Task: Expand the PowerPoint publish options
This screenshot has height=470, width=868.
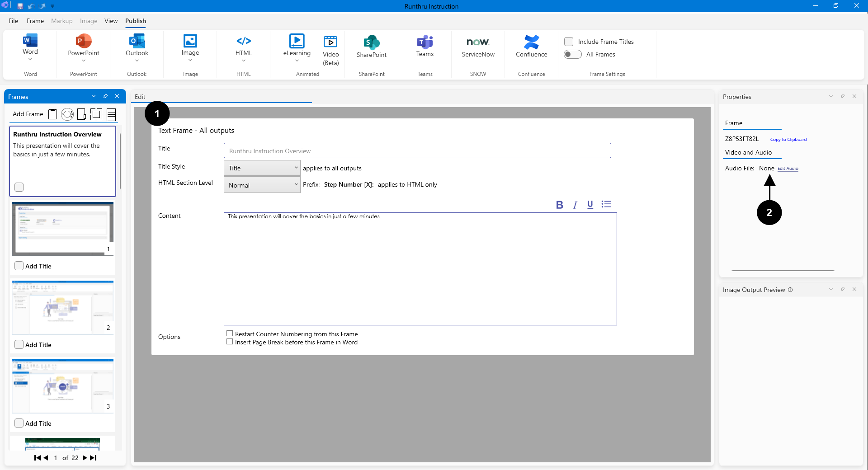Action: coord(84,61)
